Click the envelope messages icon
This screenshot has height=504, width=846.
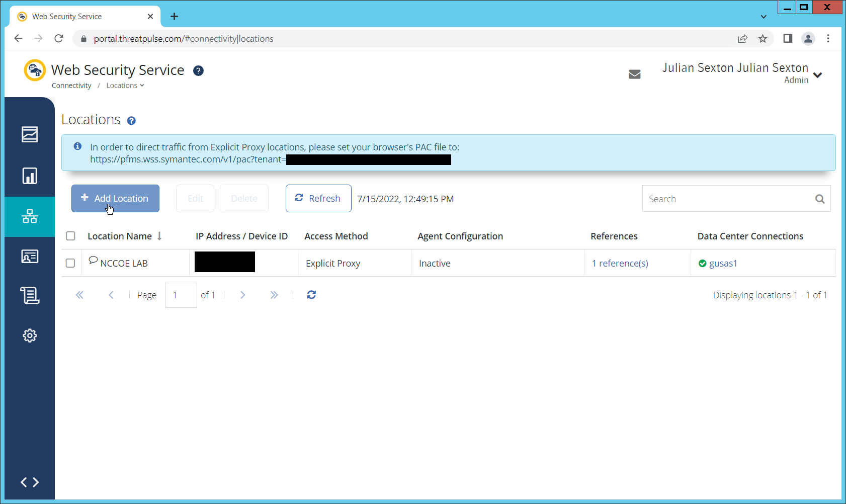coord(634,74)
